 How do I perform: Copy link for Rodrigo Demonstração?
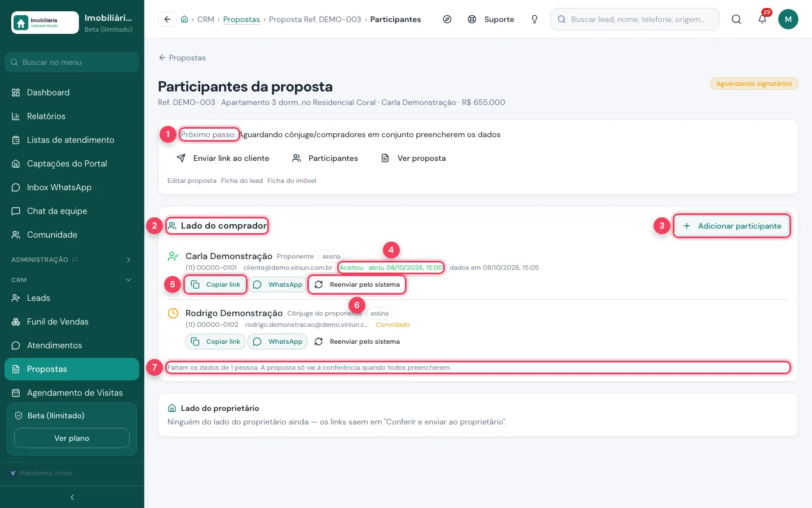click(215, 341)
